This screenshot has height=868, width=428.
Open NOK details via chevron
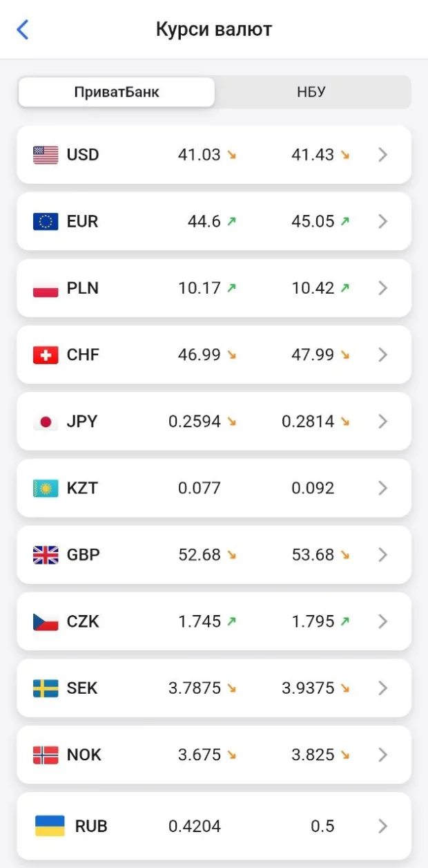(383, 755)
